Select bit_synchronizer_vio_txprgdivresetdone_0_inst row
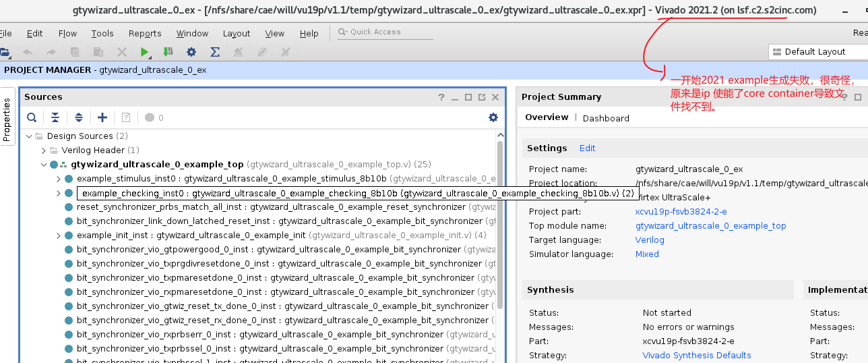Image resolution: width=868 pixels, height=363 pixels. coord(280,264)
